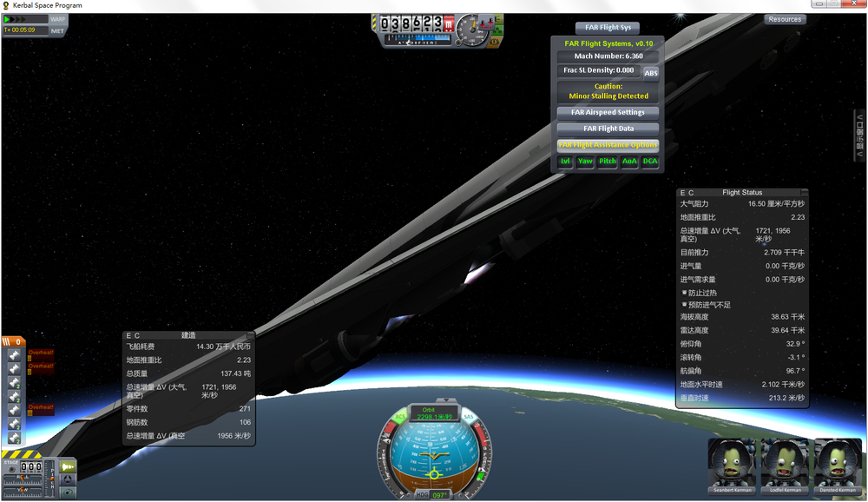Select engine icon beside third Overheat warning

tap(15, 410)
